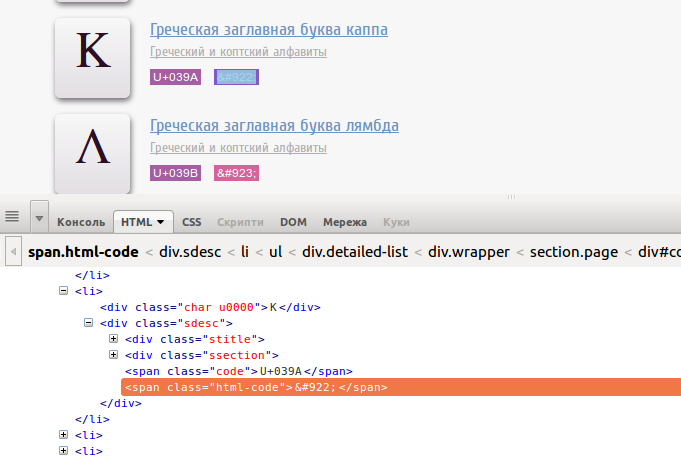Open the Скрипти tab

240,222
